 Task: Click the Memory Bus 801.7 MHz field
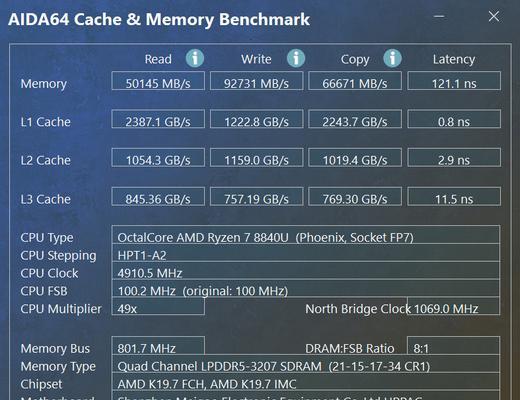158,345
